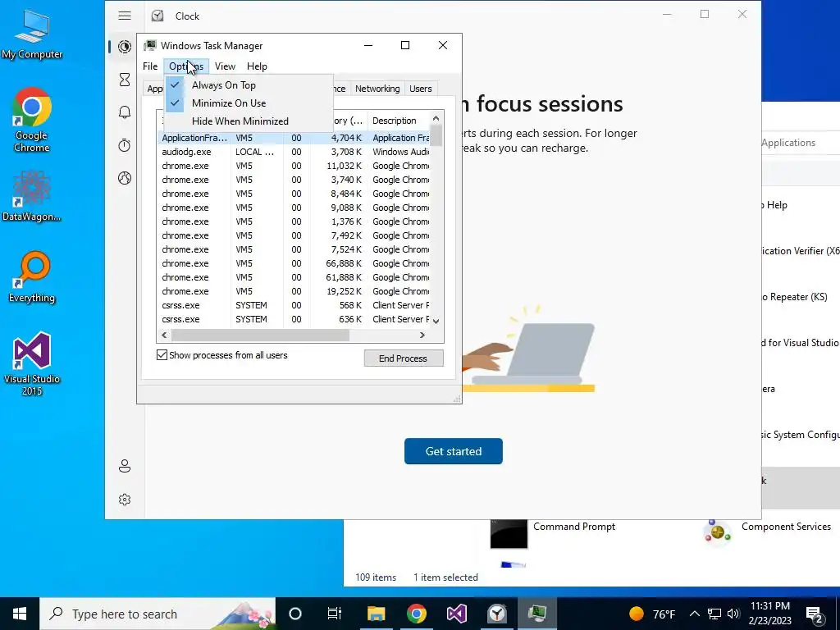Select chrome.exe row using 11,032 K
Viewport: 840px width, 630px height.
point(294,166)
